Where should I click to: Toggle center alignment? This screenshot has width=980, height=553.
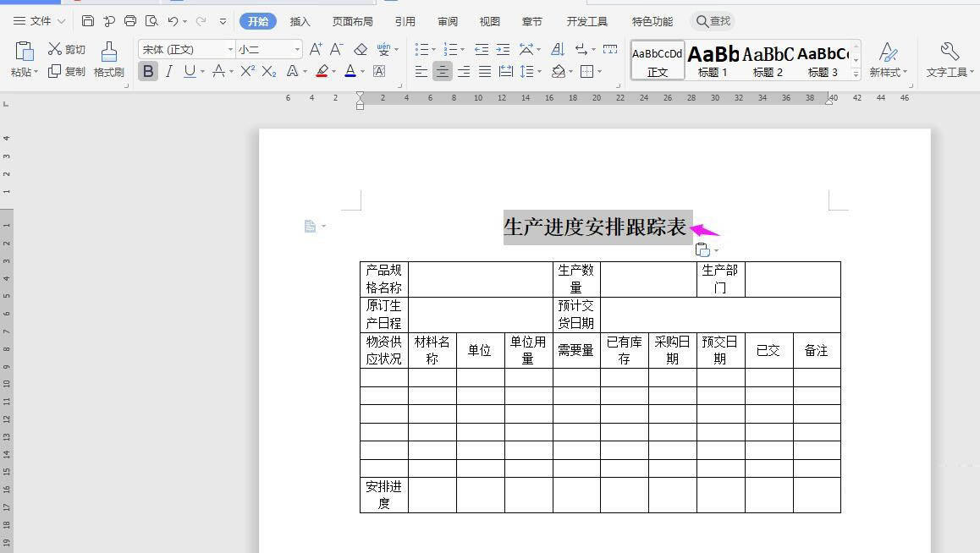pyautogui.click(x=442, y=72)
